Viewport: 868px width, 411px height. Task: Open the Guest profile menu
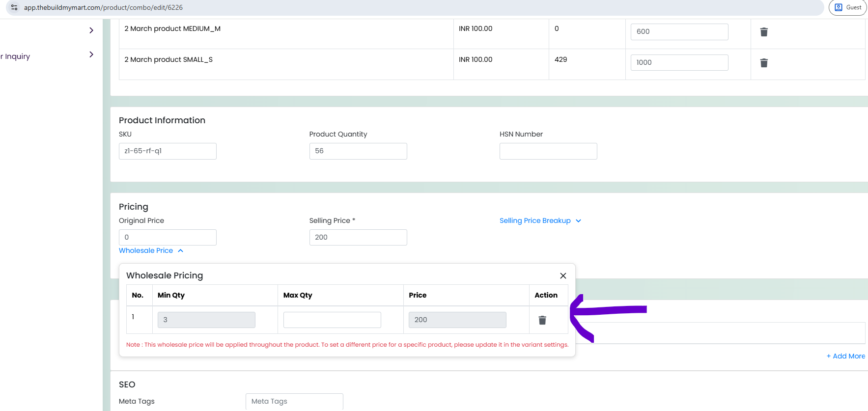pyautogui.click(x=848, y=7)
